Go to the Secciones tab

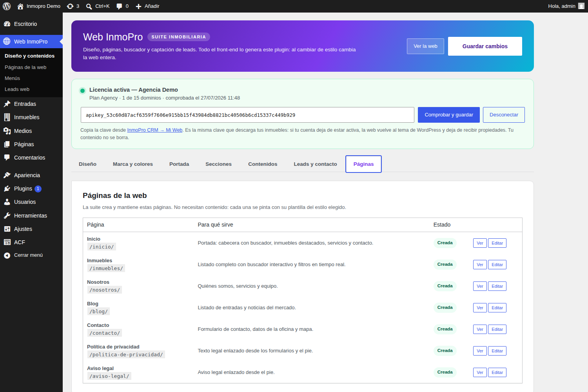218,164
